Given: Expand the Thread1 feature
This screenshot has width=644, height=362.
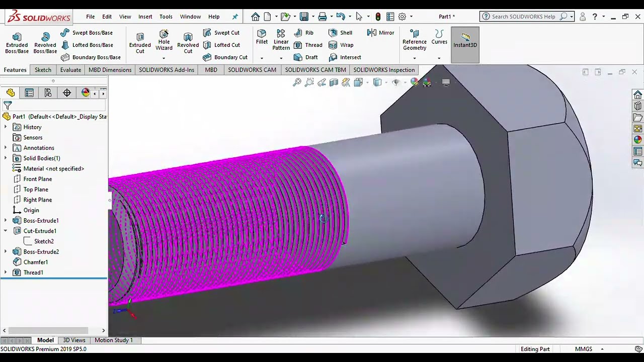Looking at the screenshot, I should (6, 273).
